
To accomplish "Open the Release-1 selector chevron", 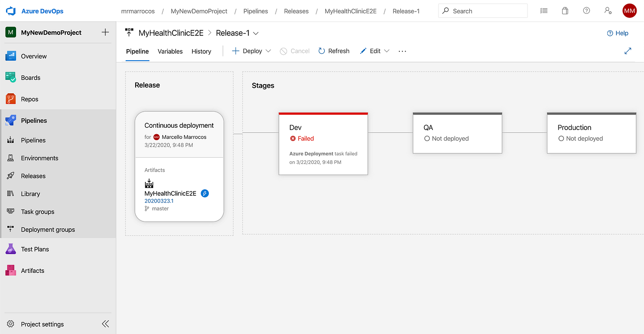I will pos(256,33).
